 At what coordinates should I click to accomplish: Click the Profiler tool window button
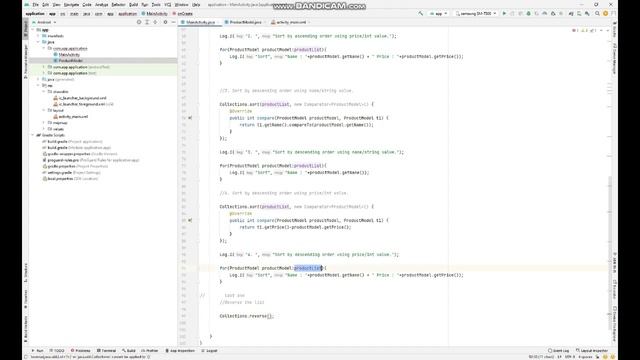click(150, 351)
